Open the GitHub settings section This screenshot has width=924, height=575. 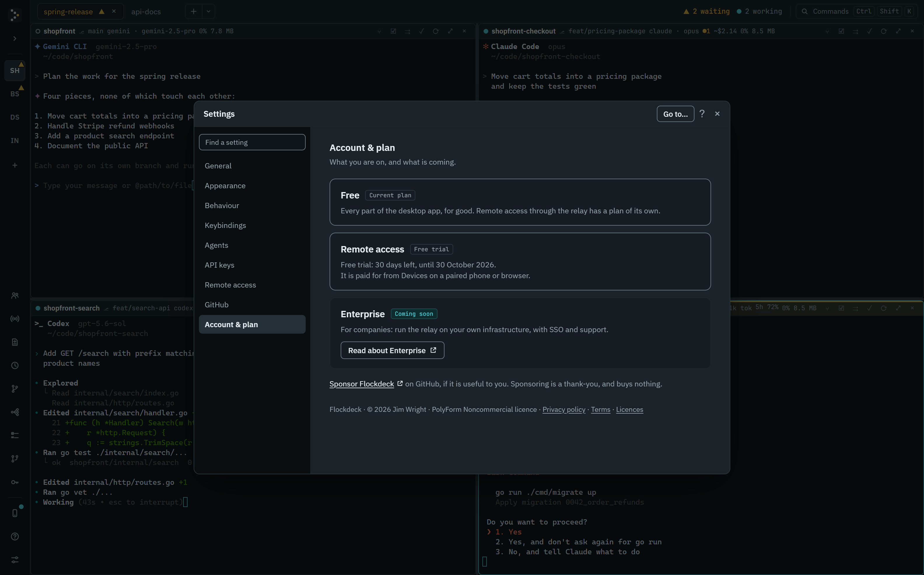(x=252, y=305)
